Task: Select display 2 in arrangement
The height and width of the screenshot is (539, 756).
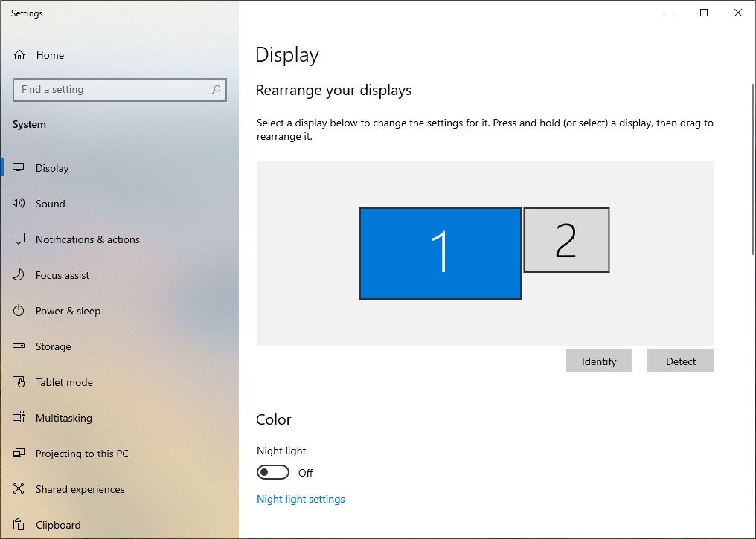Action: pos(566,240)
